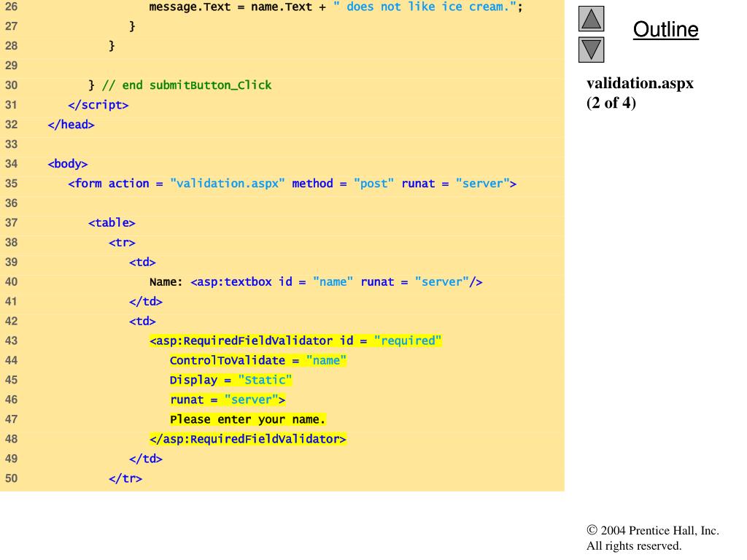Click line number 43
The image size is (747, 560).
(11, 341)
